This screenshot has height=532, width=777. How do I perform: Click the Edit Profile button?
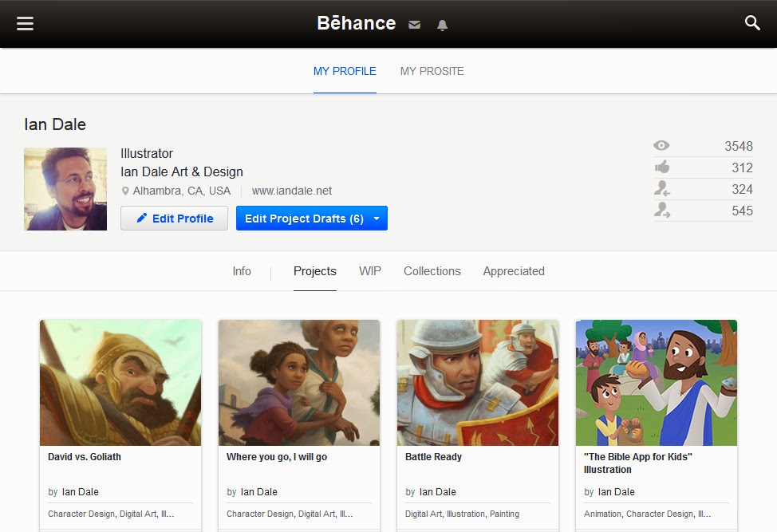point(174,219)
